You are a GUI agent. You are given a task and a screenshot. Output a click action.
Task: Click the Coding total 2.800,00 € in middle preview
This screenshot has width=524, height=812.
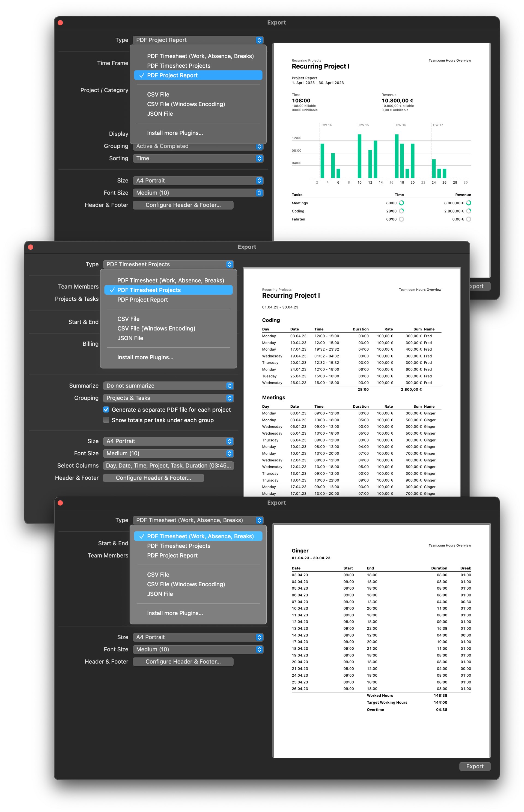(x=411, y=390)
